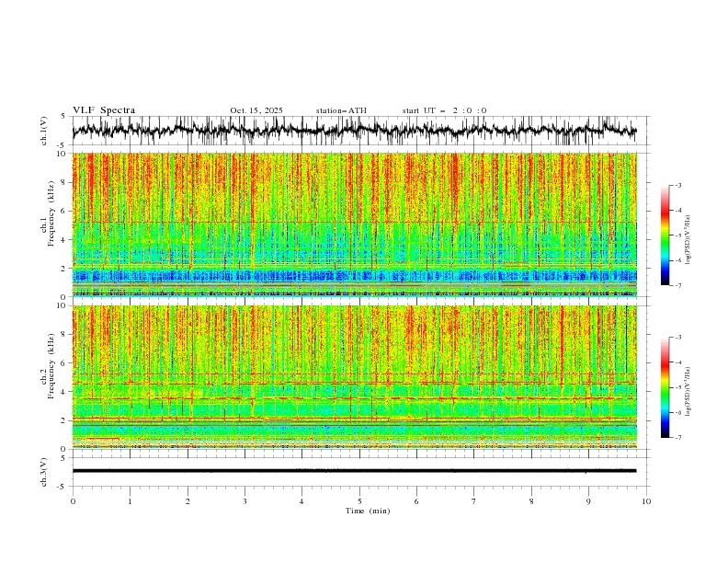This screenshot has width=728, height=563.
Task: Click inside the ch.2 spectrogram panel
Action: pos(354,377)
